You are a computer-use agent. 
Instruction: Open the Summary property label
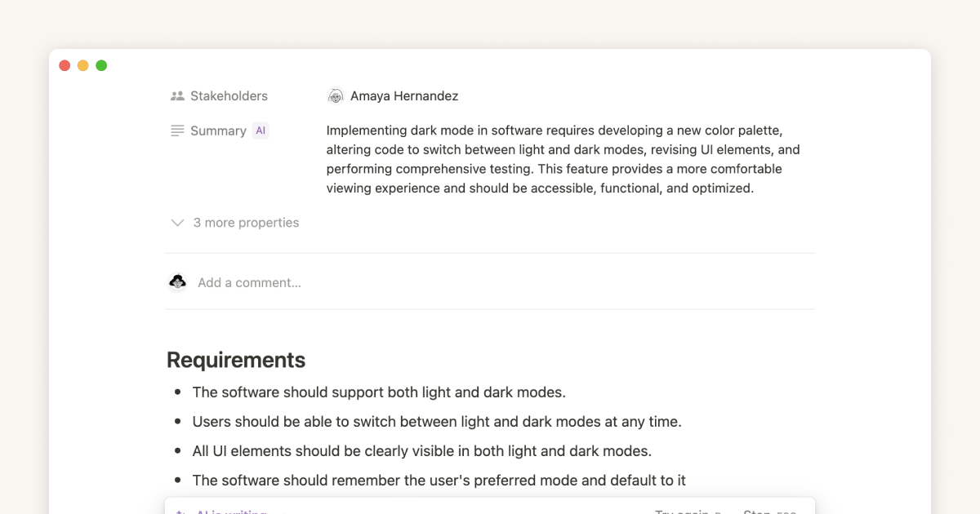coord(218,131)
